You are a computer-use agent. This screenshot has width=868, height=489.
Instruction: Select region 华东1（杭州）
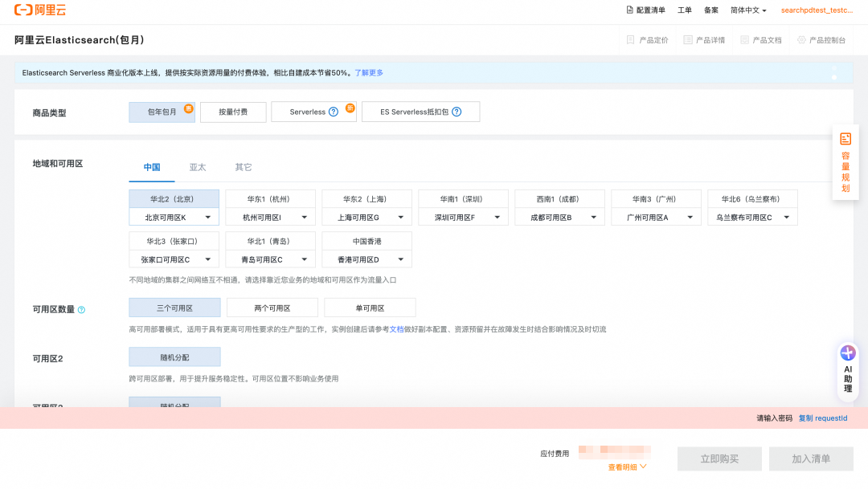point(270,199)
